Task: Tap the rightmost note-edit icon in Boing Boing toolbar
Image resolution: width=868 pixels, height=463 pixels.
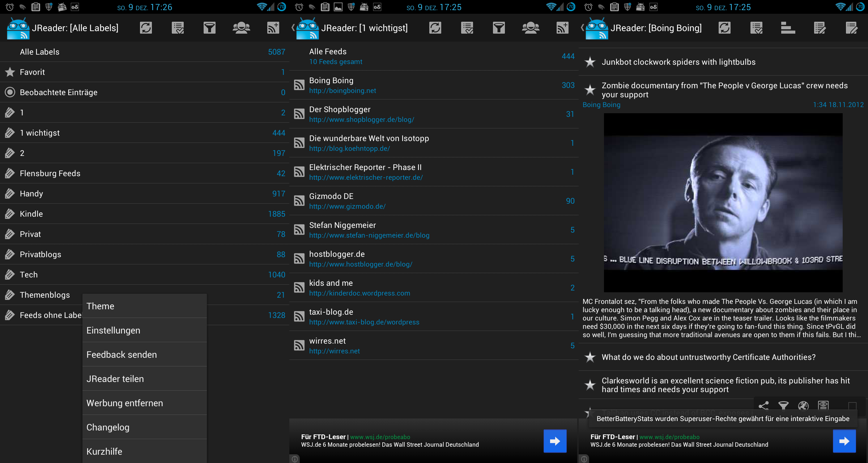Action: click(x=852, y=28)
